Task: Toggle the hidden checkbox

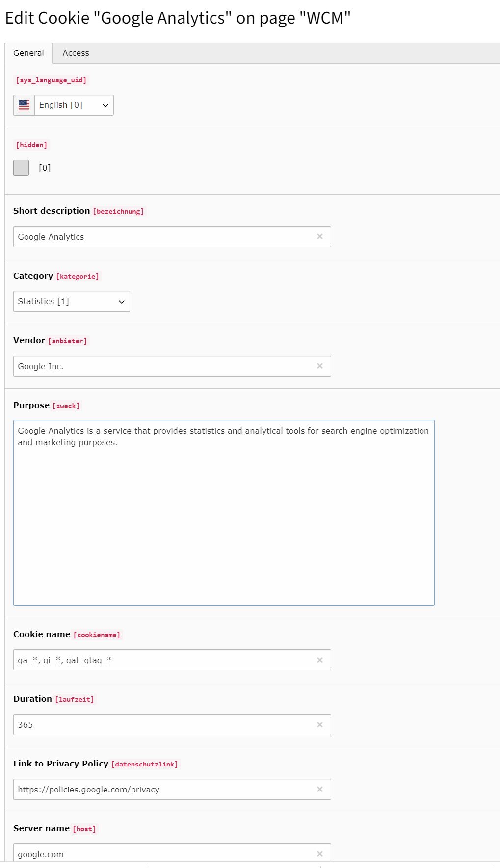Action: click(x=21, y=168)
